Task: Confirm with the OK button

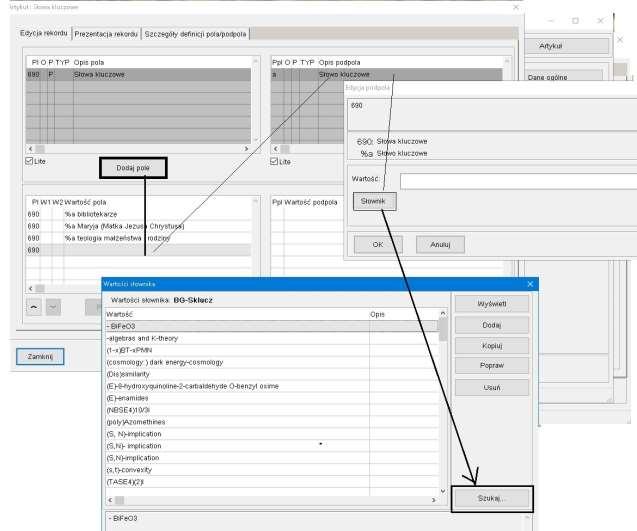Action: click(x=378, y=244)
